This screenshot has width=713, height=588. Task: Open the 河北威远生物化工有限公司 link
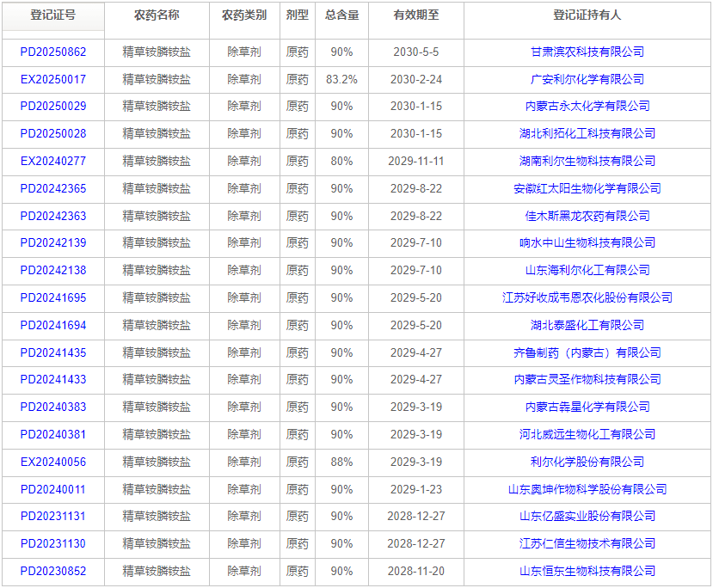[x=588, y=434]
